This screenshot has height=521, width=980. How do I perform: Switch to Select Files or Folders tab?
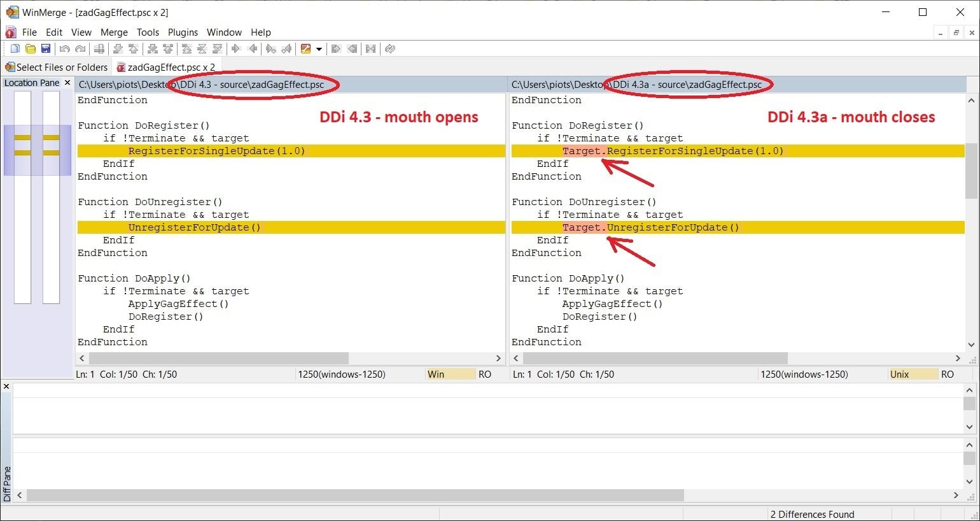coord(57,67)
